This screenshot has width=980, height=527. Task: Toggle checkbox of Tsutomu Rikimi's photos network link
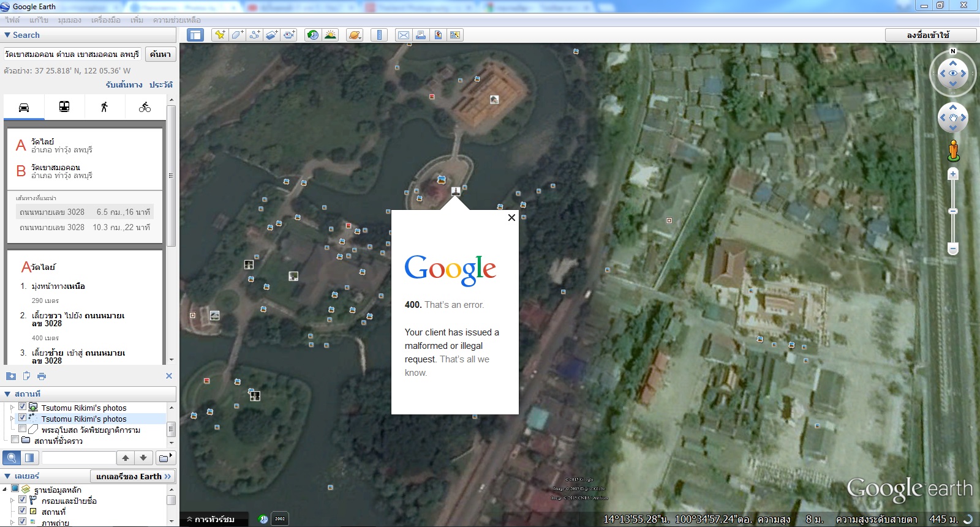point(22,406)
